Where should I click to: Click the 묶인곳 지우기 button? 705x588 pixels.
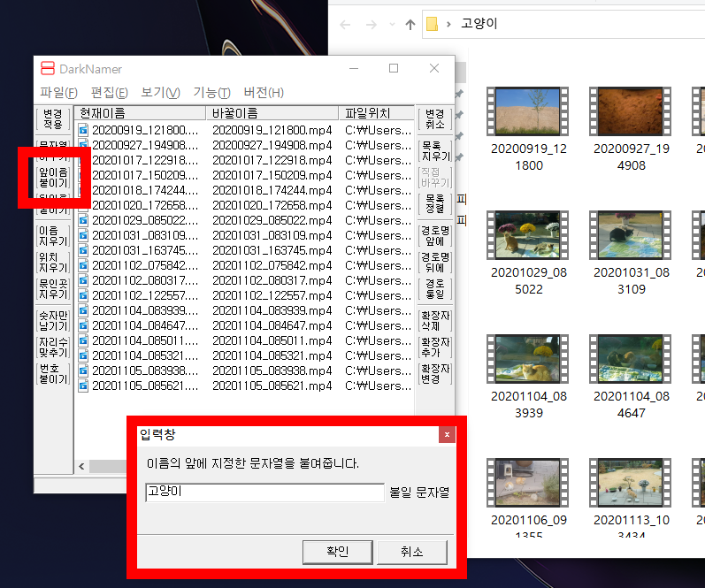[x=53, y=288]
